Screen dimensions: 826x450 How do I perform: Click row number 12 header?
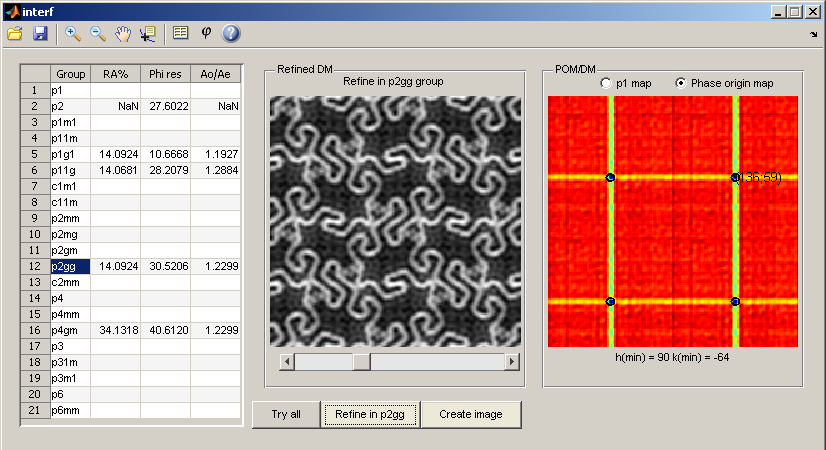click(35, 266)
